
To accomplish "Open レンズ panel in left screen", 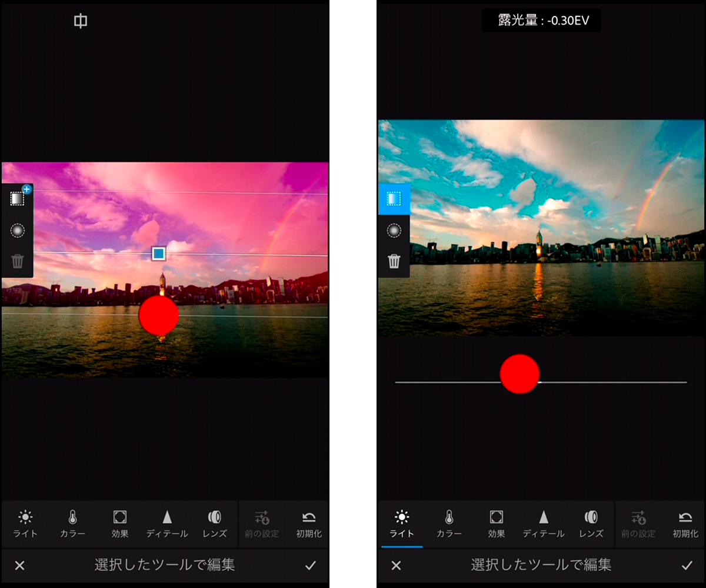I will click(215, 524).
